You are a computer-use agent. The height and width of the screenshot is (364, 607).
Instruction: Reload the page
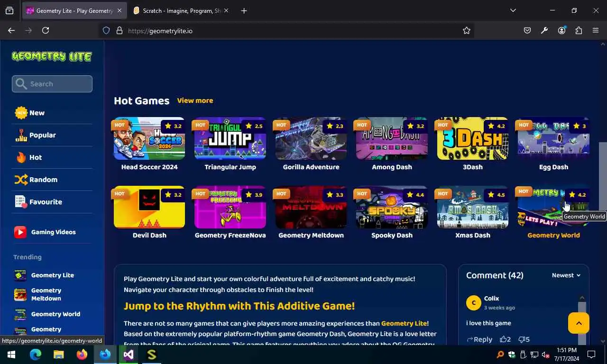pos(46,30)
